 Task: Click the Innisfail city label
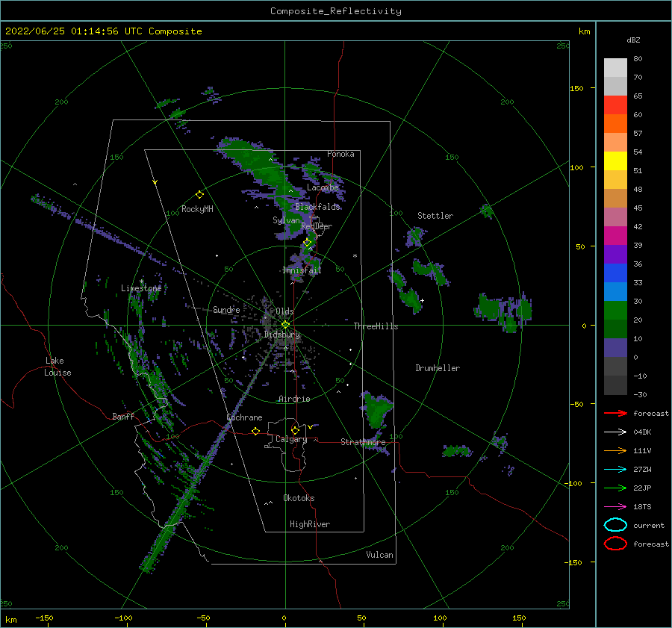tap(302, 270)
